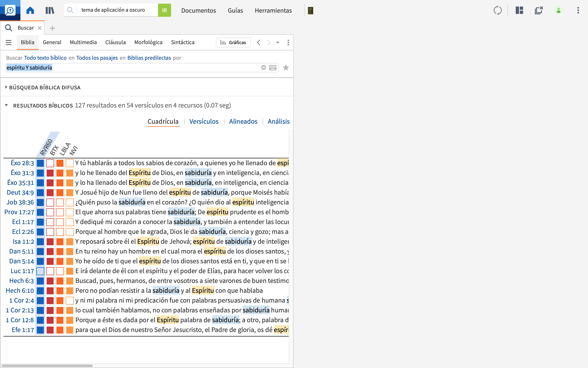Click RVR60 blue square for Éxo 28:3
This screenshot has height=368, width=588.
coord(40,163)
